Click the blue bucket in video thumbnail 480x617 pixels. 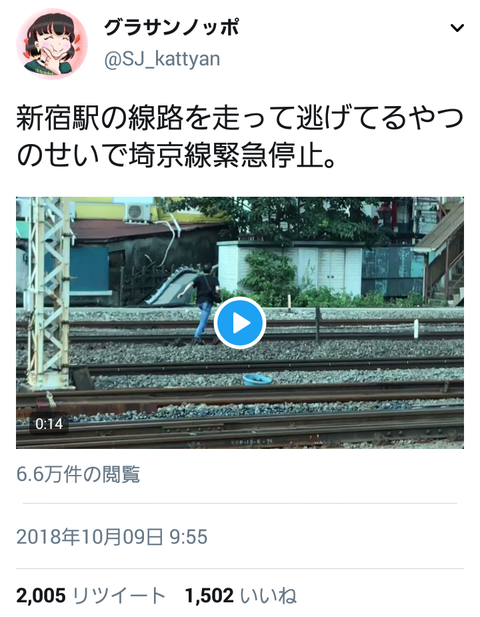pos(257,379)
